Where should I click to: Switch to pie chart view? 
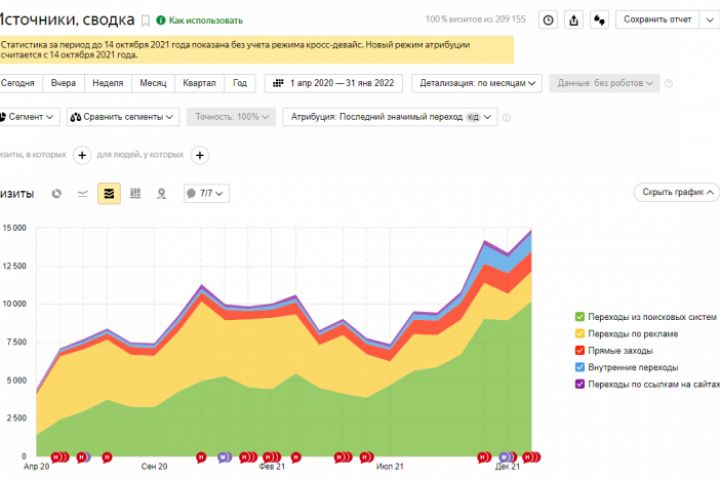point(56,193)
